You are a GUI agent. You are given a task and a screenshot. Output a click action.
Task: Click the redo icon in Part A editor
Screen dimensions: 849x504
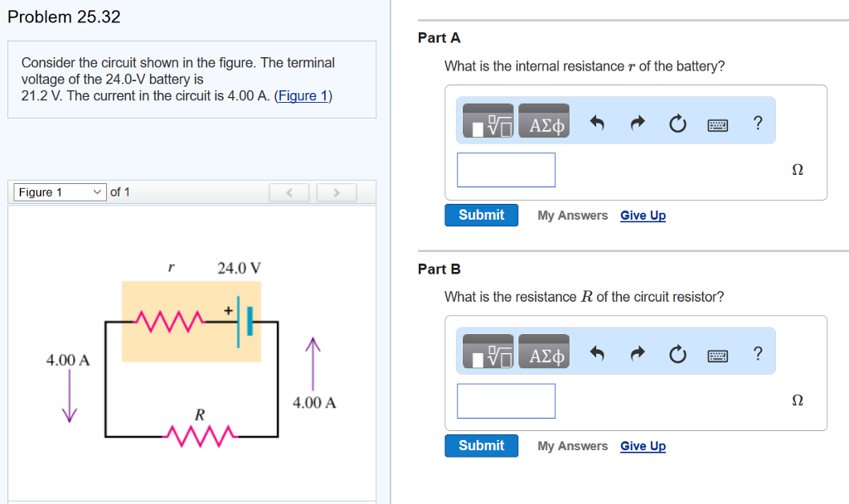tap(637, 122)
